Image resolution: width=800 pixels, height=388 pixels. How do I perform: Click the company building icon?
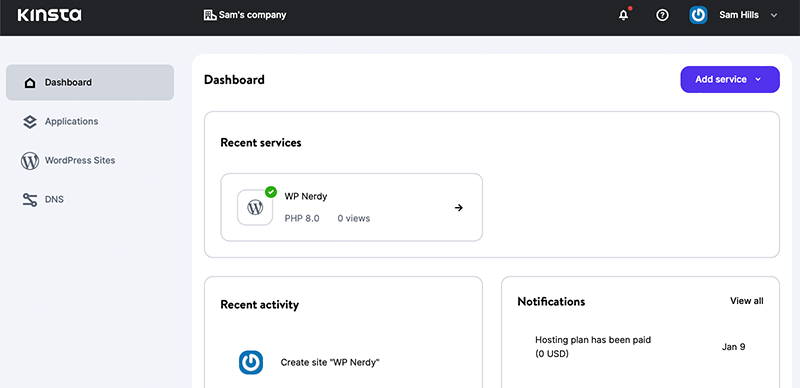click(210, 15)
